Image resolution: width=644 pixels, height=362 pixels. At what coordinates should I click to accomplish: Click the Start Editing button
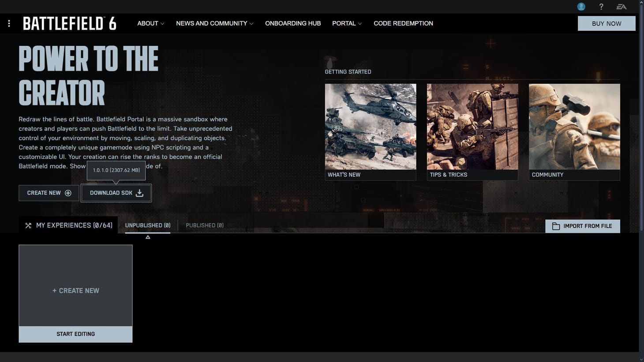pyautogui.click(x=75, y=334)
